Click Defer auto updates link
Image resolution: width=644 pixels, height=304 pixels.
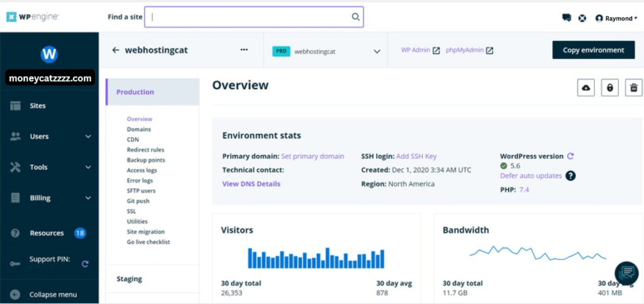[531, 176]
